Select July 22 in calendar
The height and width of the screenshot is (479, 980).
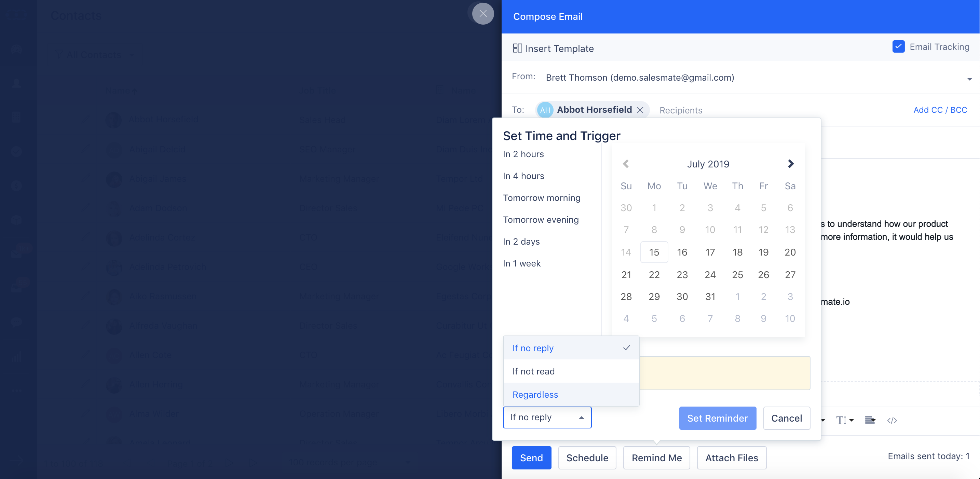tap(654, 275)
